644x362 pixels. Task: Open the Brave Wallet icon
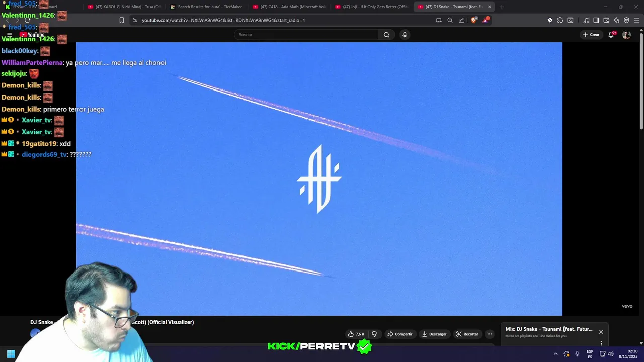tap(606, 20)
